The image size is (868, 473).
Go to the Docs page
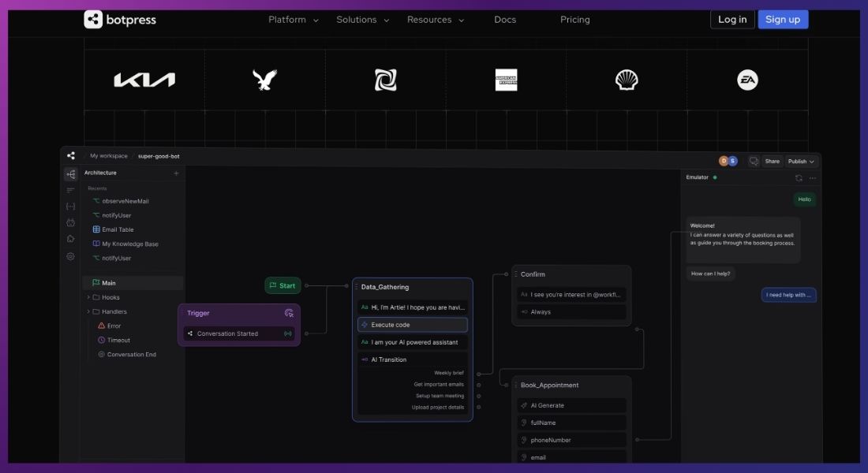coord(505,20)
